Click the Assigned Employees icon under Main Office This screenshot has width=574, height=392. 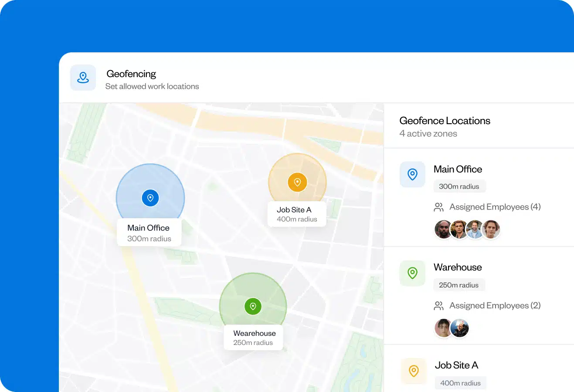[439, 207]
